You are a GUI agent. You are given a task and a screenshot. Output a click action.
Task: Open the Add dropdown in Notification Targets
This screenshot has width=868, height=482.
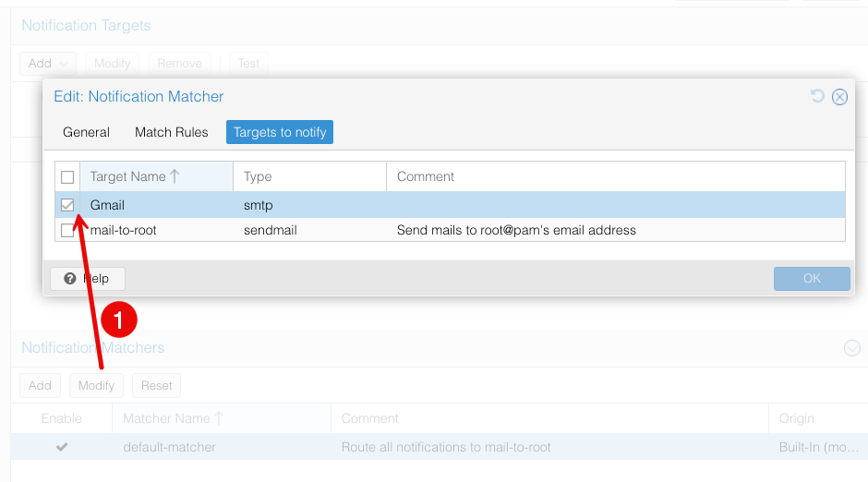(x=48, y=64)
